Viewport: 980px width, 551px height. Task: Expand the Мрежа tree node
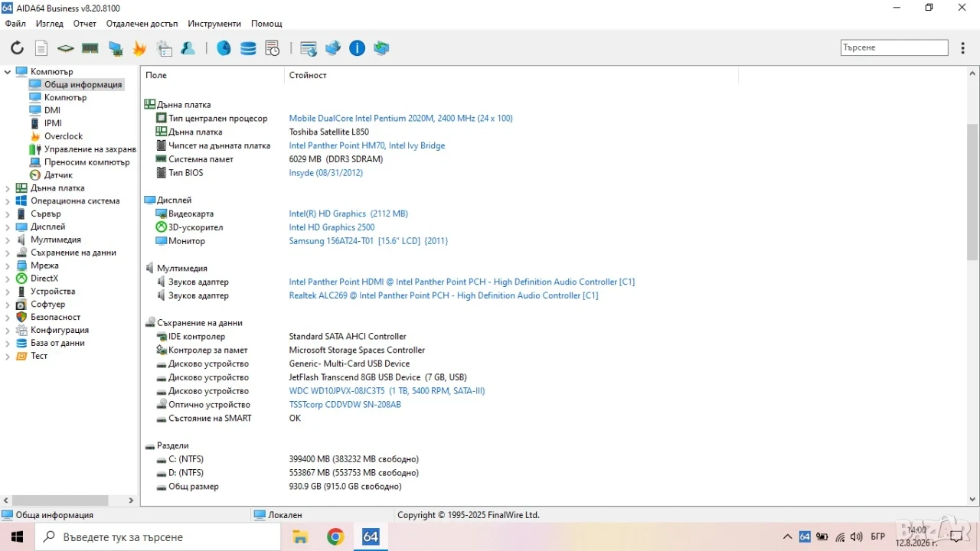tap(8, 266)
